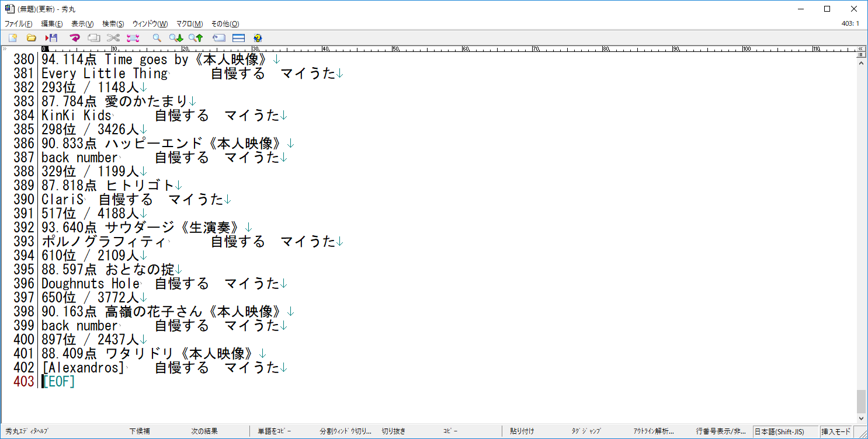
Task: Toggle the 挿入モード status indicator
Action: point(836,431)
